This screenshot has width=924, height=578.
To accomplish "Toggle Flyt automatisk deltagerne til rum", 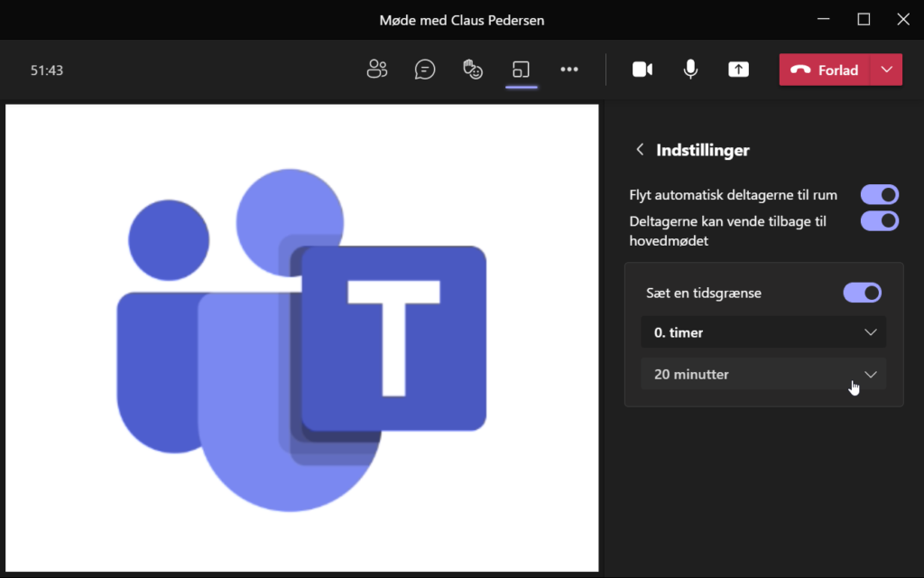I will click(x=879, y=195).
